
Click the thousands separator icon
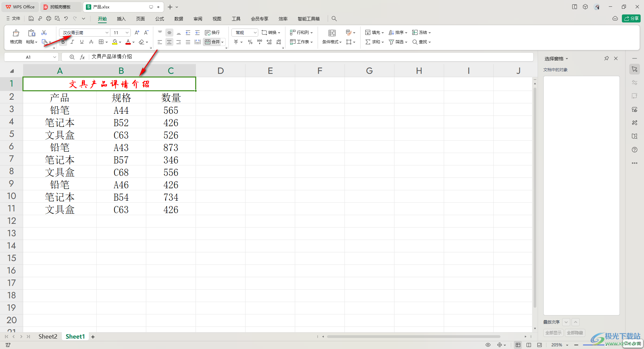[260, 42]
